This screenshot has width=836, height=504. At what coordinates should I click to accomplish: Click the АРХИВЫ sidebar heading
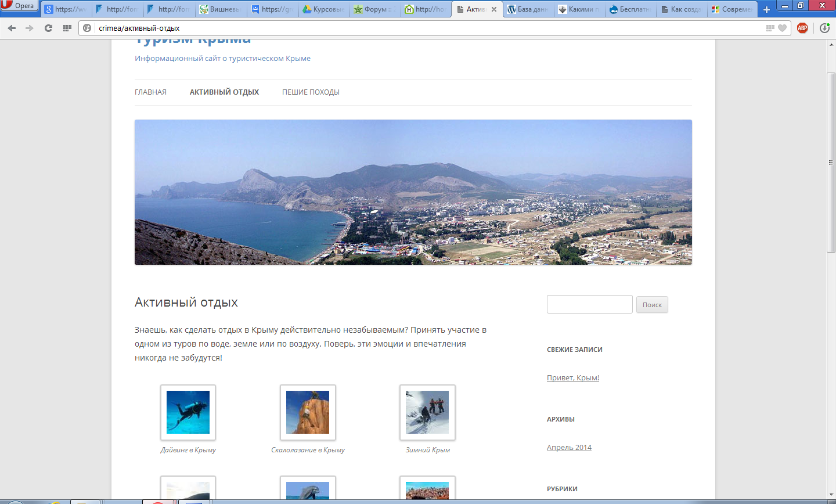click(561, 419)
